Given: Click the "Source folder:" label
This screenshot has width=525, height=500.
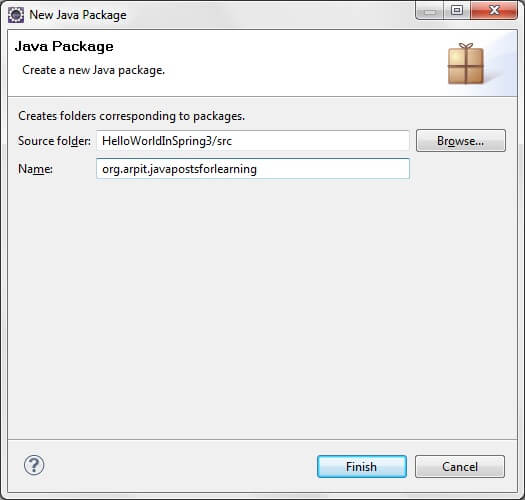Looking at the screenshot, I should 54,141.
